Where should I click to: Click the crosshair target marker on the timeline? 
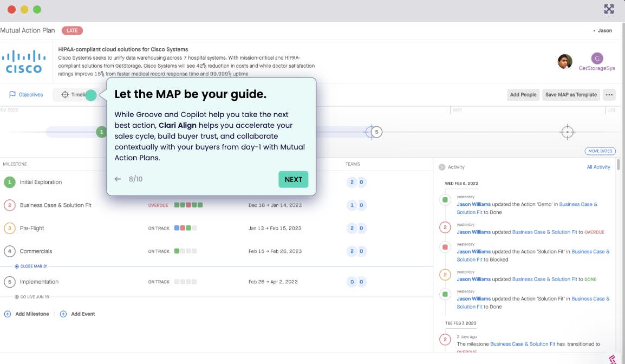point(567,132)
